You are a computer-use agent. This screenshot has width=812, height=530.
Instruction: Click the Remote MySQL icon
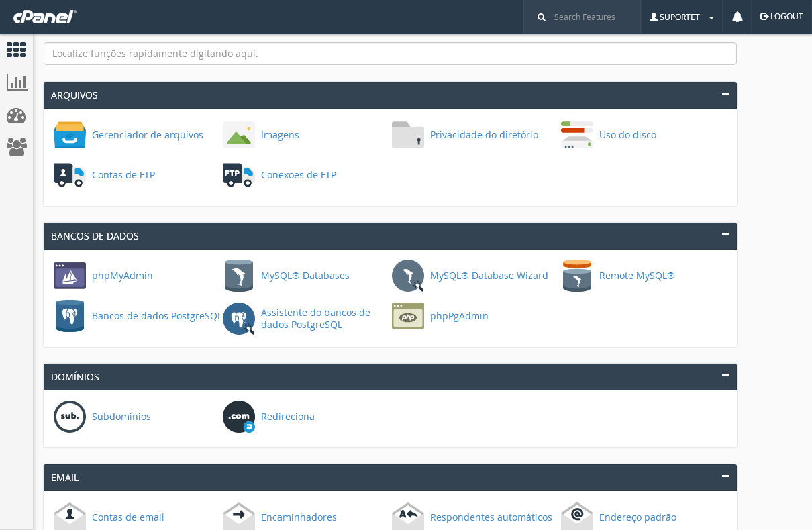(577, 276)
